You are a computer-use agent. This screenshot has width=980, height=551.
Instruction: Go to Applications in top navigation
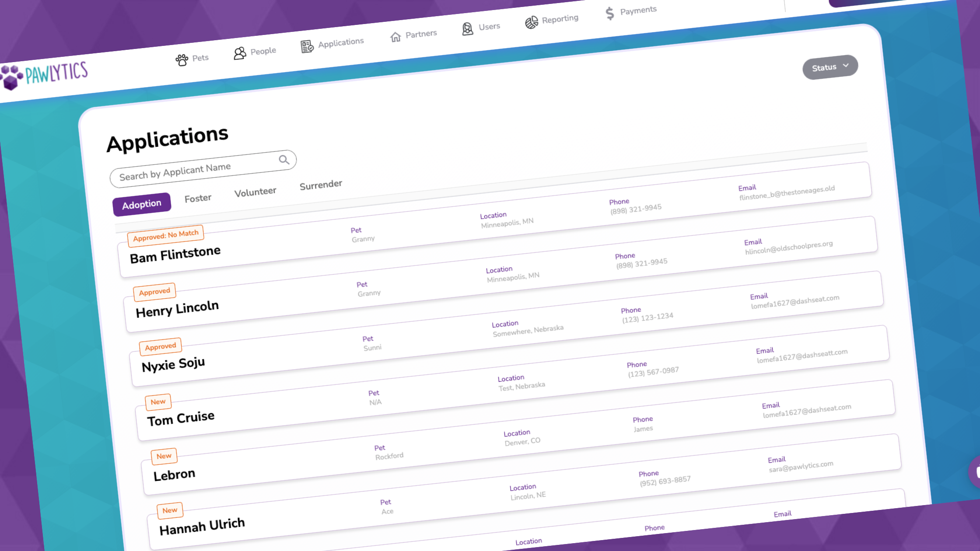click(x=332, y=44)
